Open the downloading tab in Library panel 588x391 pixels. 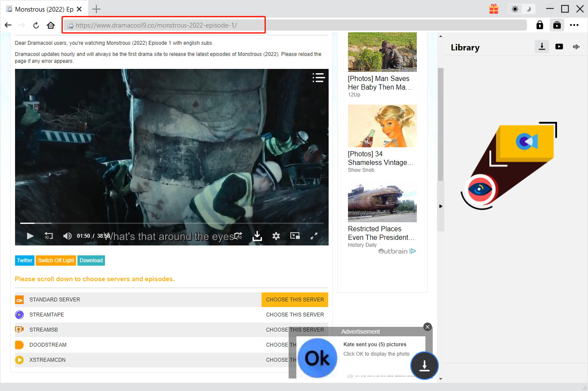point(542,47)
